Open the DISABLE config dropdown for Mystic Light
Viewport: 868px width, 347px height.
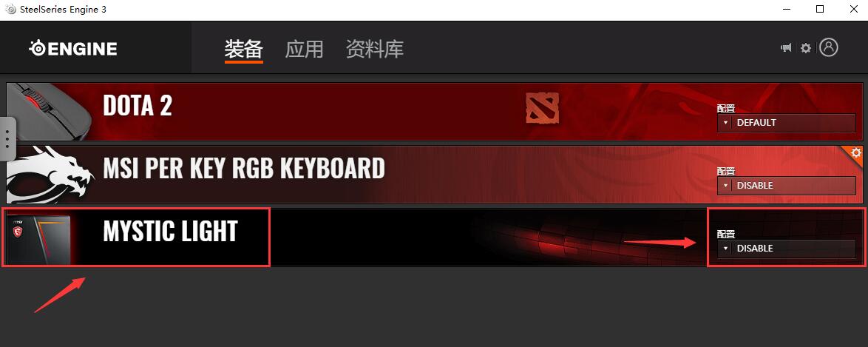[786, 249]
